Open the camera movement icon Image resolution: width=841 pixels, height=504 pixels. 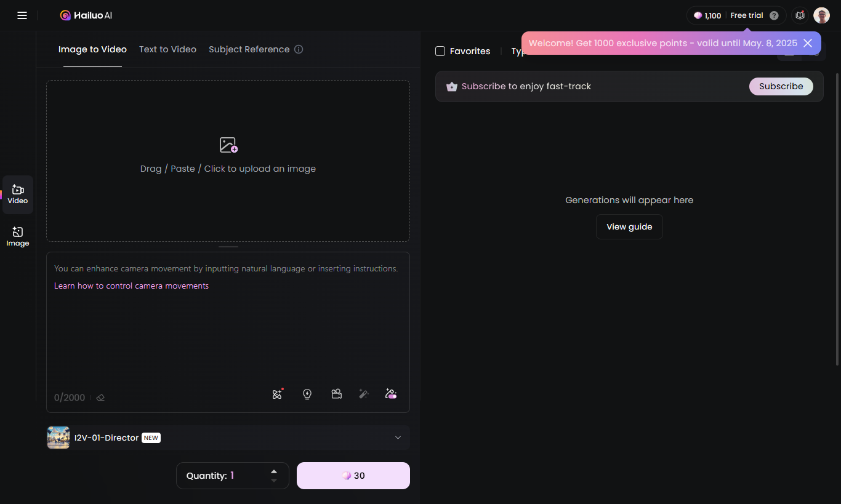[x=336, y=394]
